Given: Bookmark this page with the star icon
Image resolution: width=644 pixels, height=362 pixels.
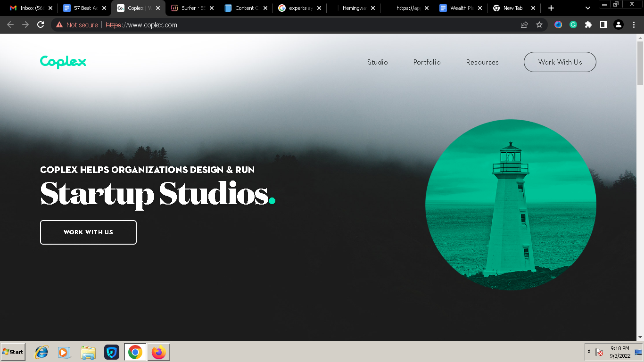Looking at the screenshot, I should [539, 25].
